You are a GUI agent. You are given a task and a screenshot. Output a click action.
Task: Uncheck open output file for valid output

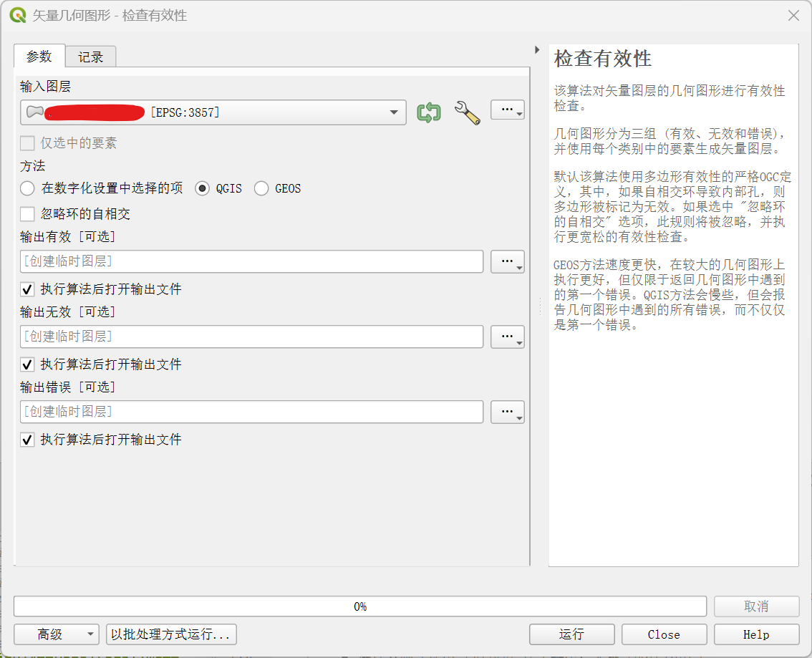pos(27,289)
